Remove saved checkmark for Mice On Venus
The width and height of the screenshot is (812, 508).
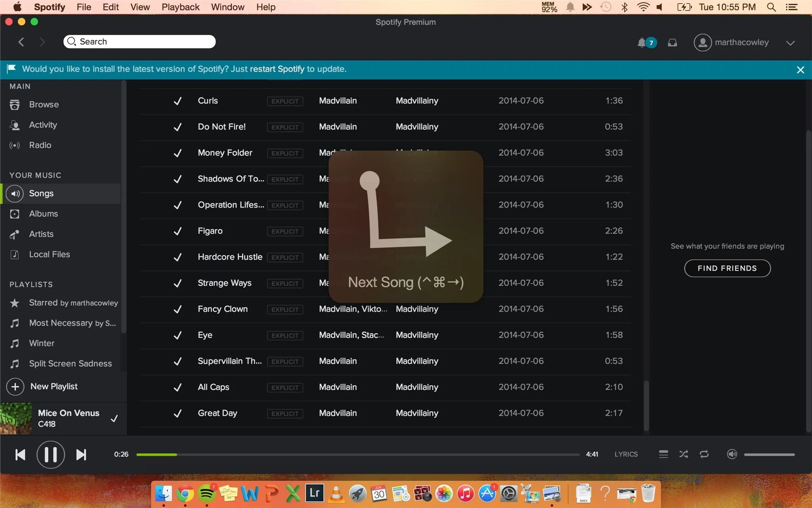click(114, 418)
